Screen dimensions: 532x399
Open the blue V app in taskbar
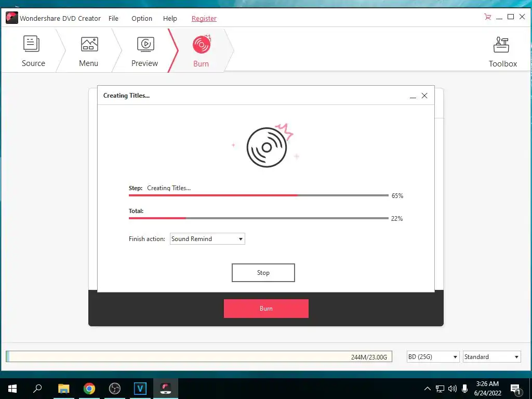coord(140,389)
